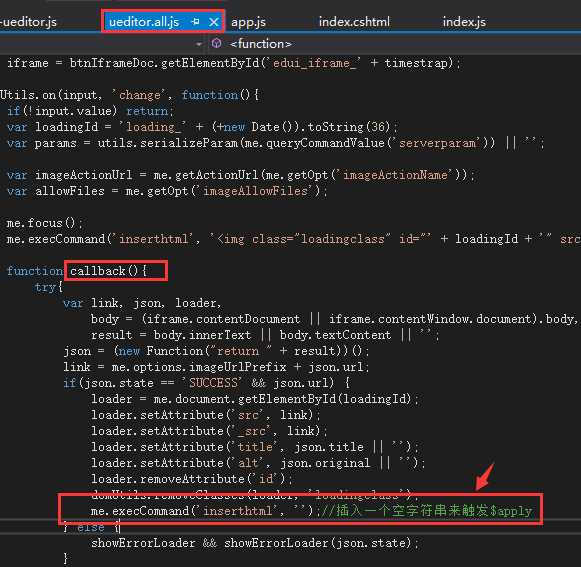Click the 'else' keyword
581x567 pixels.
91,527
